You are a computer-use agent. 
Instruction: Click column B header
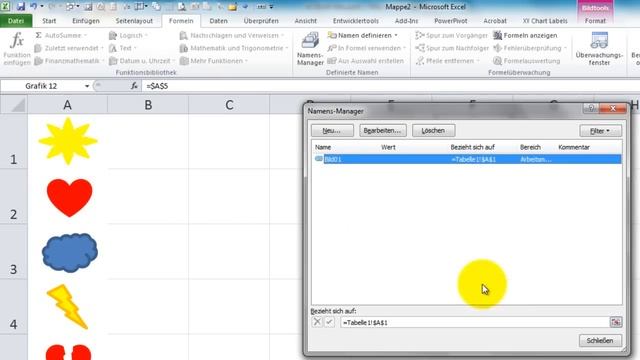pos(148,105)
